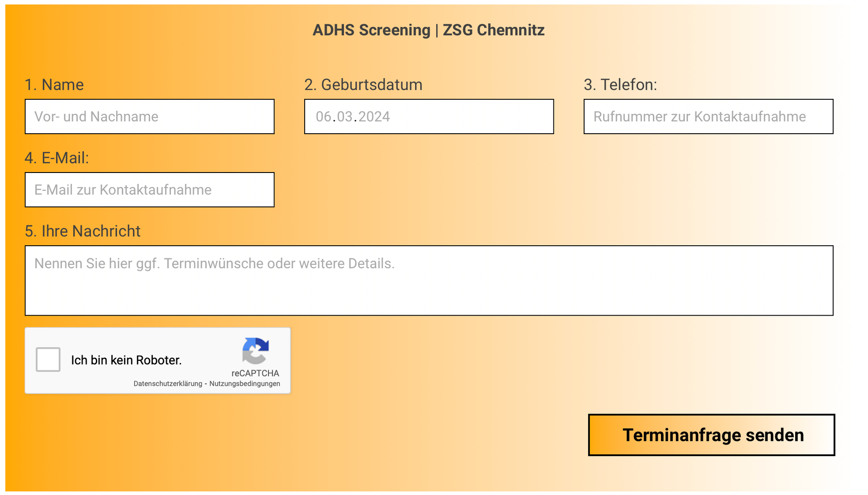Click into the Ihre Nachricht text area

click(x=429, y=280)
